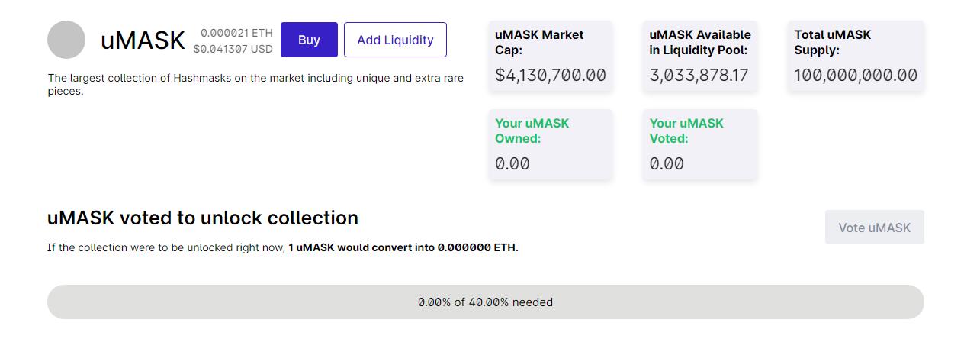Click the Vote uMASK button

coord(874,228)
